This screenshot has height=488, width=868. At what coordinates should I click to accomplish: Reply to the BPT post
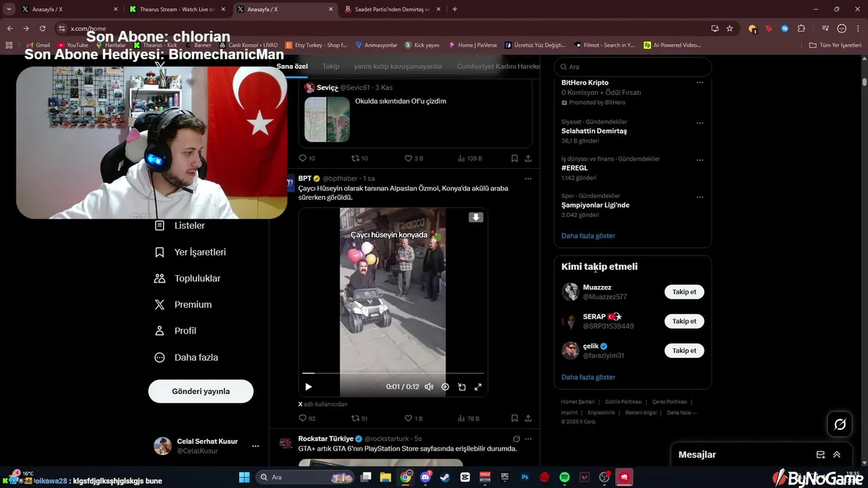303,418
